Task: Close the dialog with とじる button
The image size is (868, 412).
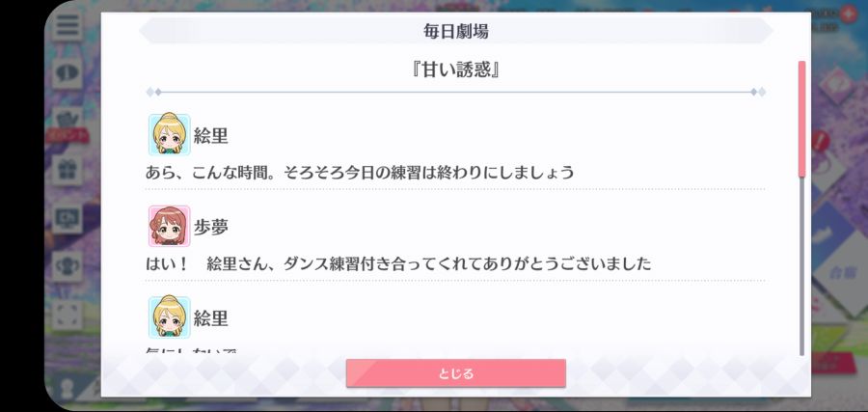Action: [x=455, y=373]
